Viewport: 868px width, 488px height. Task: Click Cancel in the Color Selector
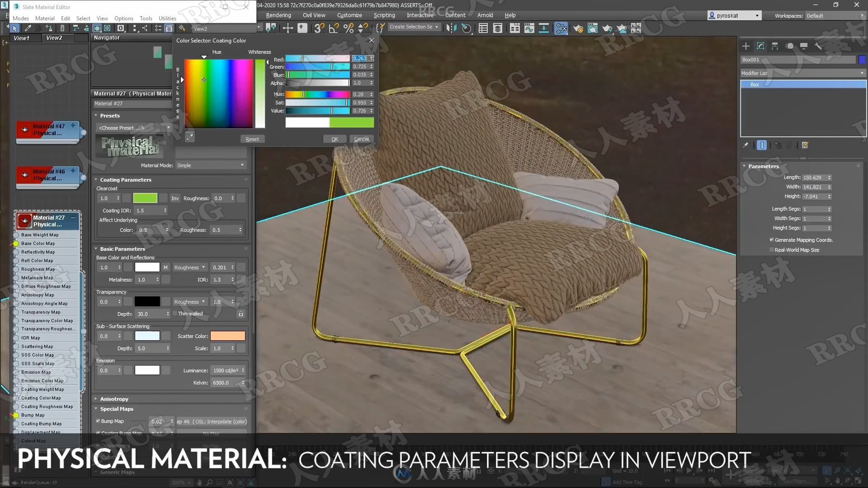(x=361, y=139)
